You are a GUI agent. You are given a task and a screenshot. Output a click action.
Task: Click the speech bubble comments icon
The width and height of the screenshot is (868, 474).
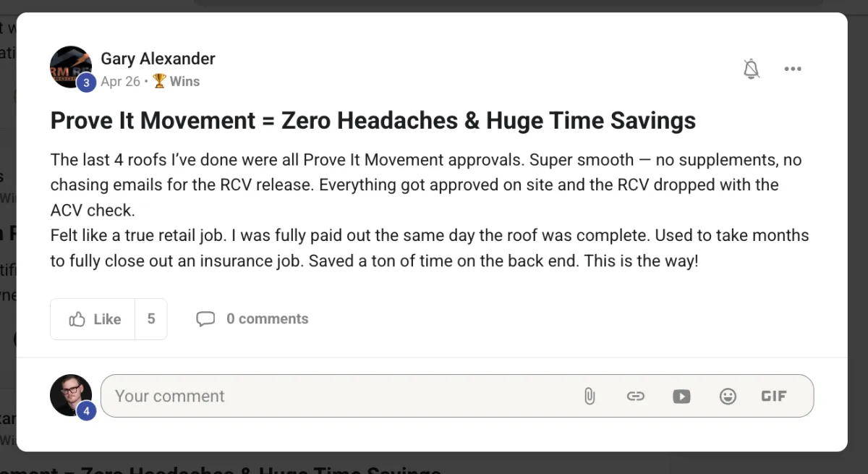(x=205, y=319)
